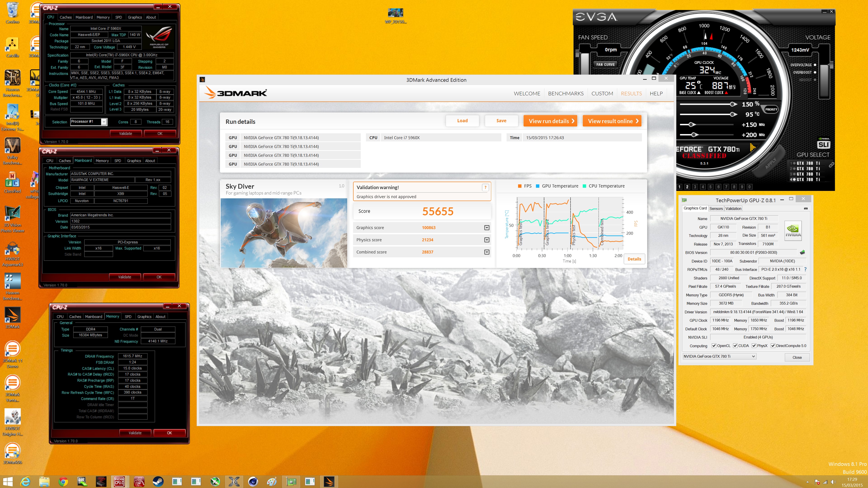
Task: Switch to Sensors tab in GPU-Z
Action: coord(716,209)
